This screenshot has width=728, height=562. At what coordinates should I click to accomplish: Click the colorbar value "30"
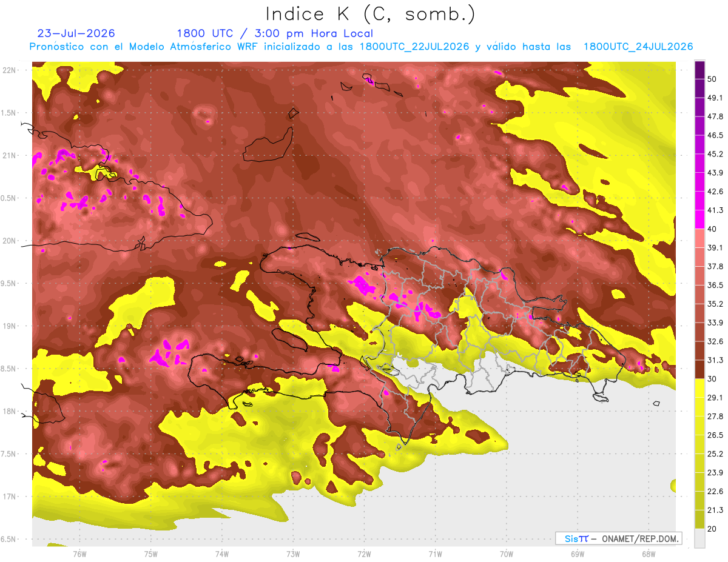(x=713, y=379)
